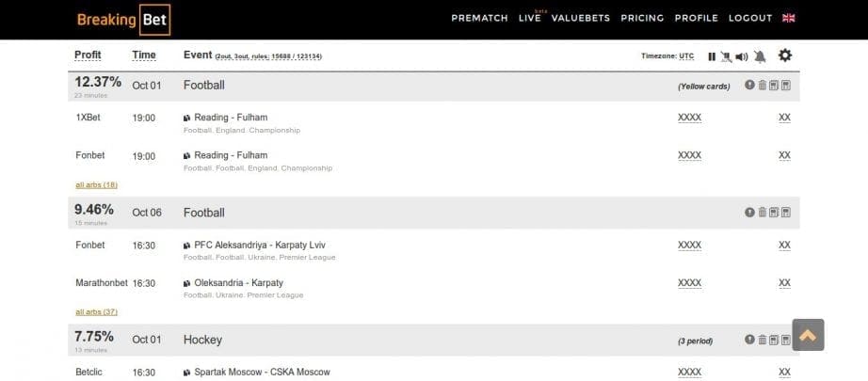Click the Breaking Bet logo
The width and height of the screenshot is (868, 381).
tap(123, 20)
